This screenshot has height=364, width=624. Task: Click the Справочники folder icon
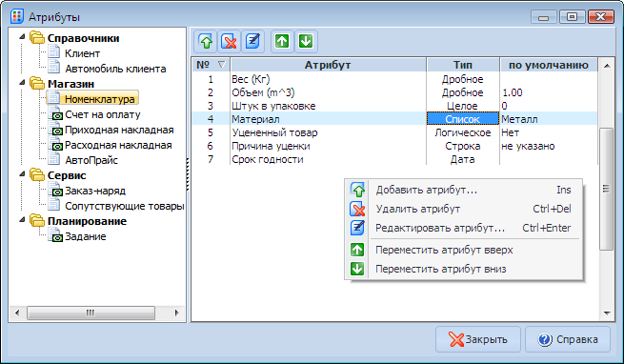[x=37, y=38]
